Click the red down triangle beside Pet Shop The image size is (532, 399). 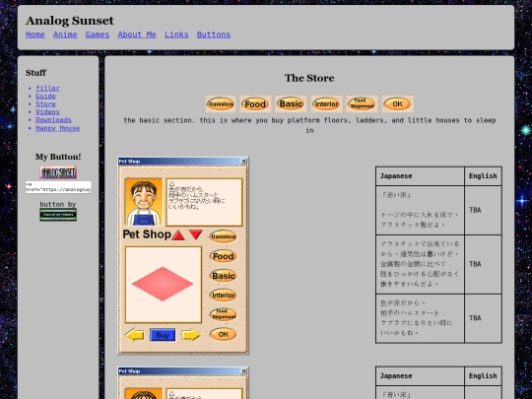tap(196, 234)
